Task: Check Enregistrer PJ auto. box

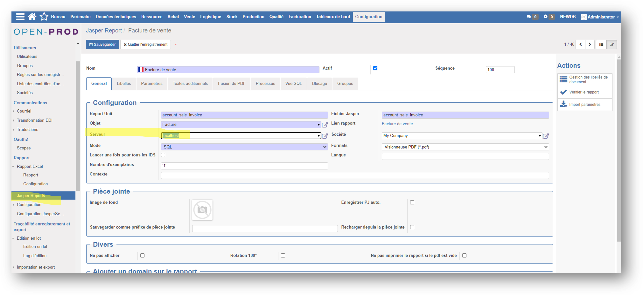Action: (x=412, y=202)
